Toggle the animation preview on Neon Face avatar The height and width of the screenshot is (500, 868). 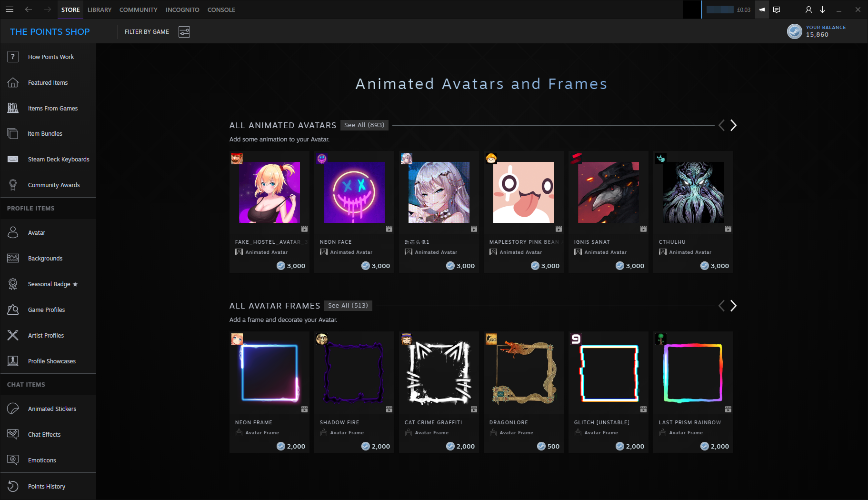389,229
